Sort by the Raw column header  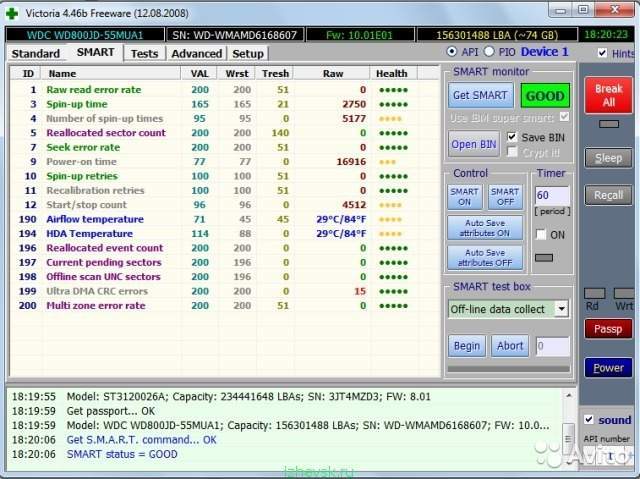pyautogui.click(x=332, y=73)
